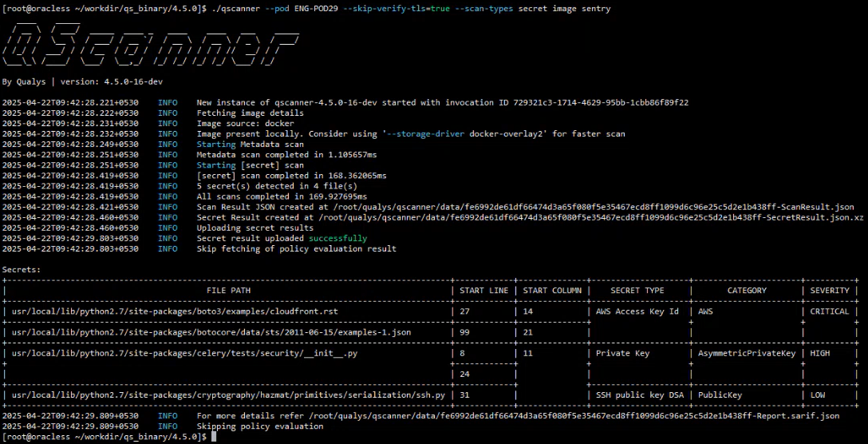Select the celery security __init__.py path
868x444 pixels.
(x=184, y=353)
